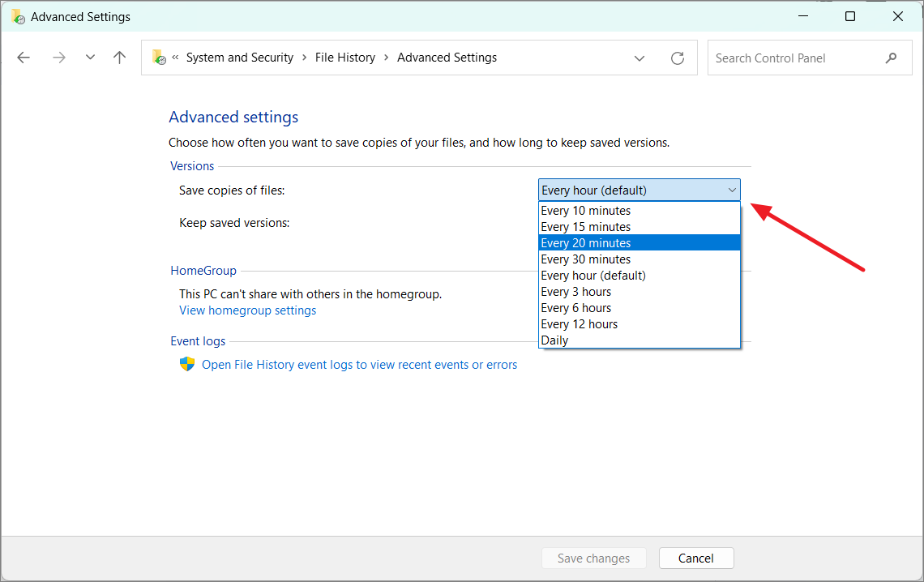The width and height of the screenshot is (924, 582).
Task: Expand the address bar history dropdown
Action: point(640,58)
